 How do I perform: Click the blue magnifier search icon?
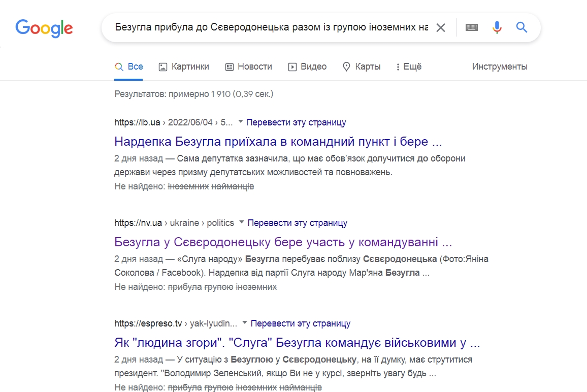coord(521,27)
